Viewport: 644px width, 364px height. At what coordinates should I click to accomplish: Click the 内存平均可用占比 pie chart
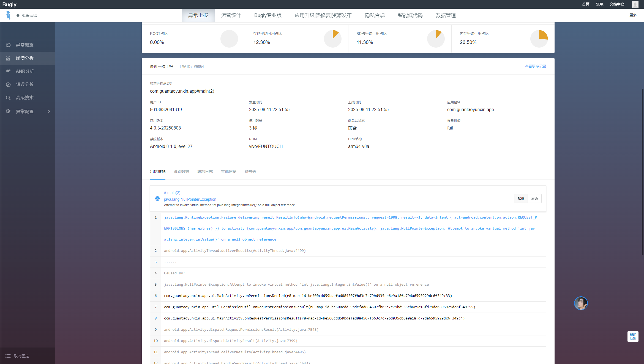click(539, 38)
